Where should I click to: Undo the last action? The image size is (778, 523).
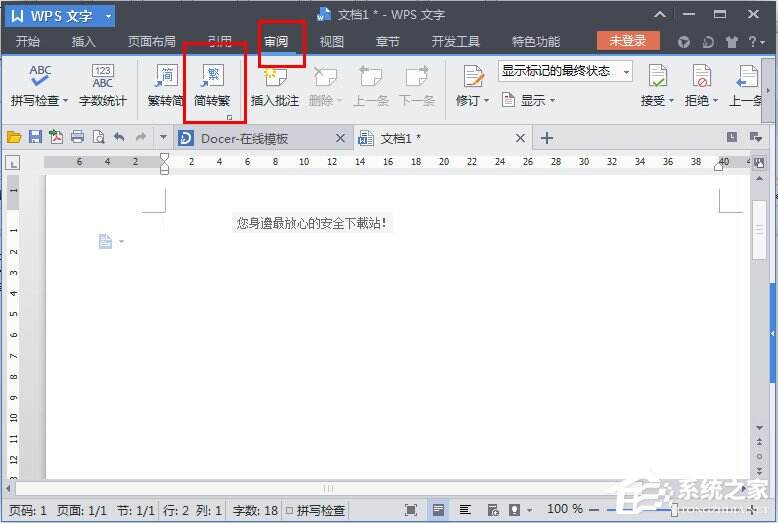point(119,137)
